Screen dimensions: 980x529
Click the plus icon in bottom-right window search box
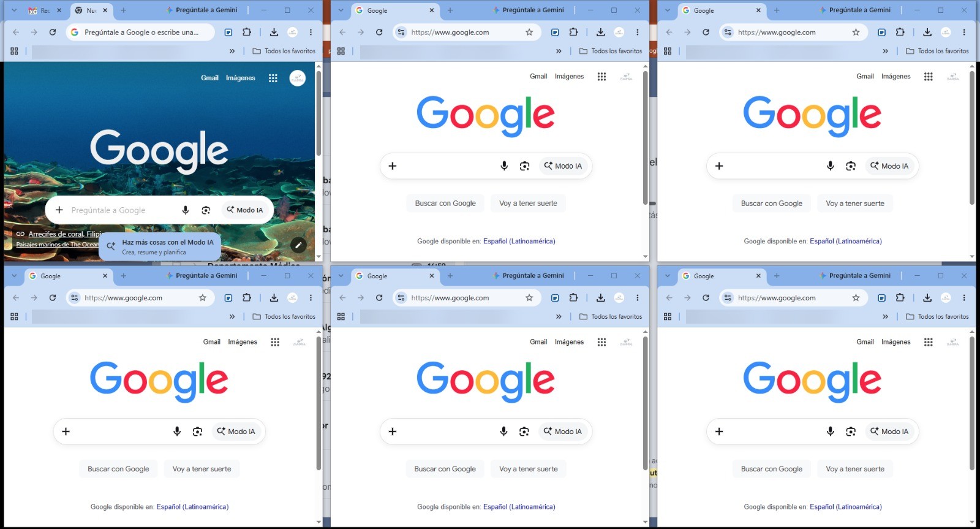[x=719, y=432]
